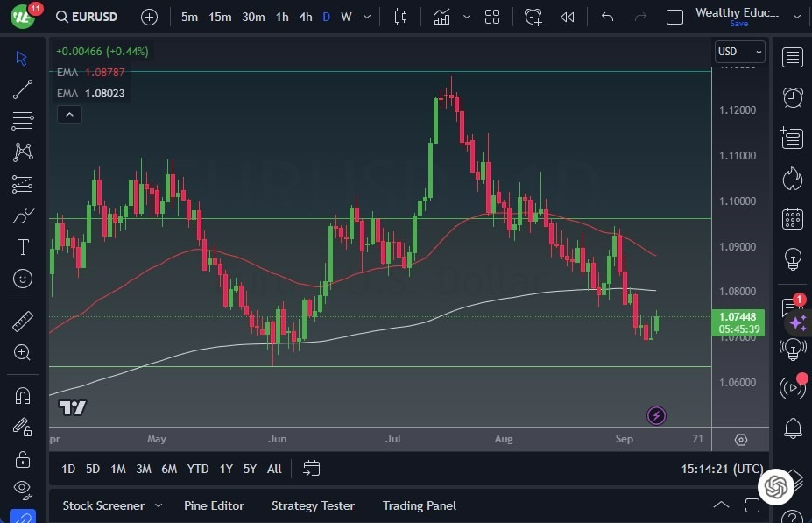Expand the extra timeframes chevron
The image size is (812, 523).
(x=366, y=16)
